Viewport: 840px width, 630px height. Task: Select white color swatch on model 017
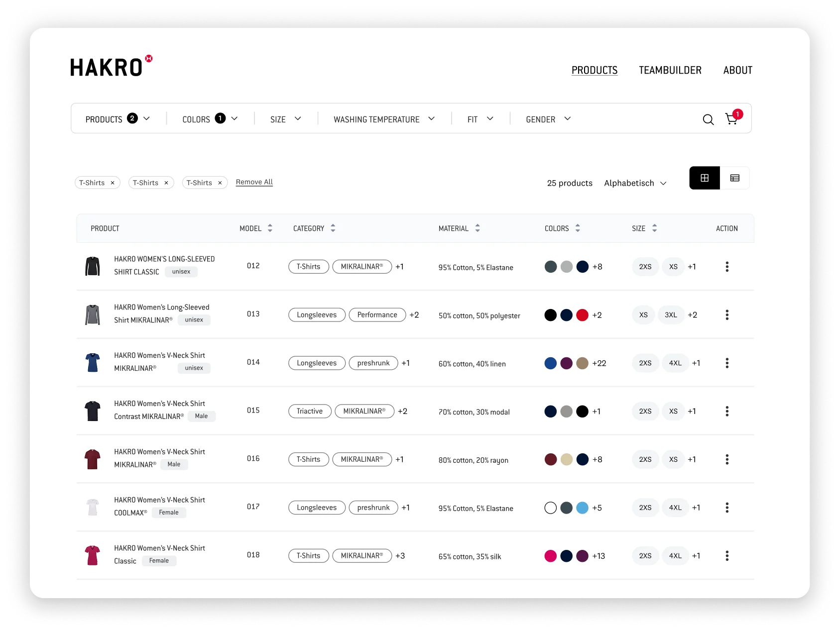tap(551, 508)
